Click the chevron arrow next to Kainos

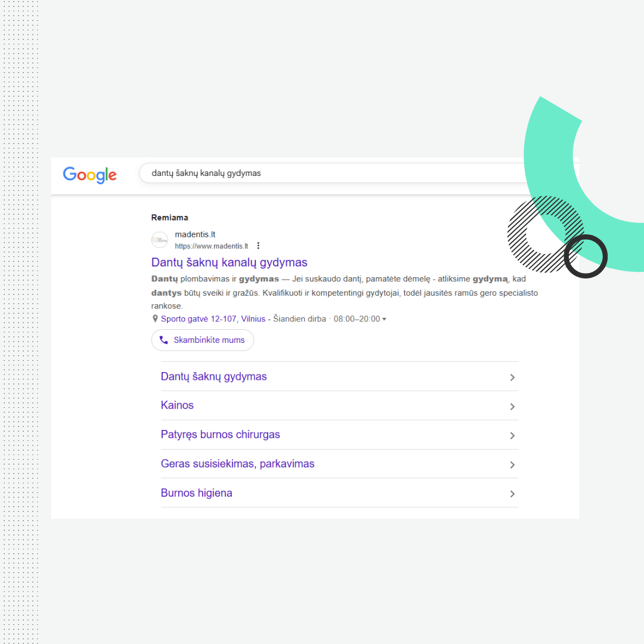click(x=512, y=407)
